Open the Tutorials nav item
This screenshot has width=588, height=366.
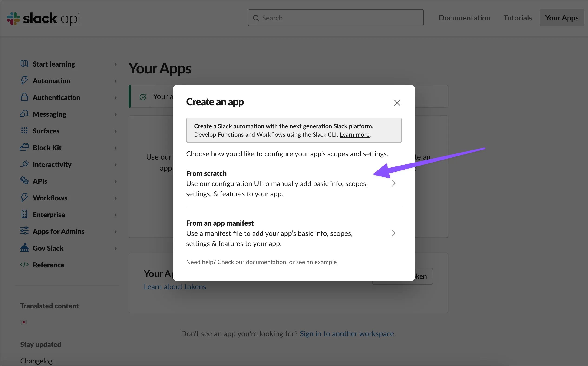click(518, 18)
